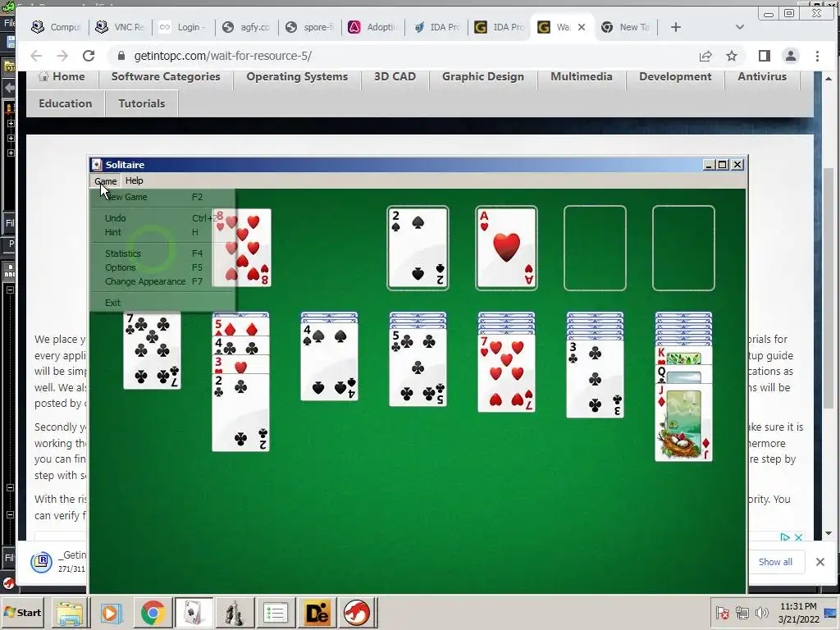840x630 pixels.
Task: Open Multimedia navigation link
Action: pos(582,76)
